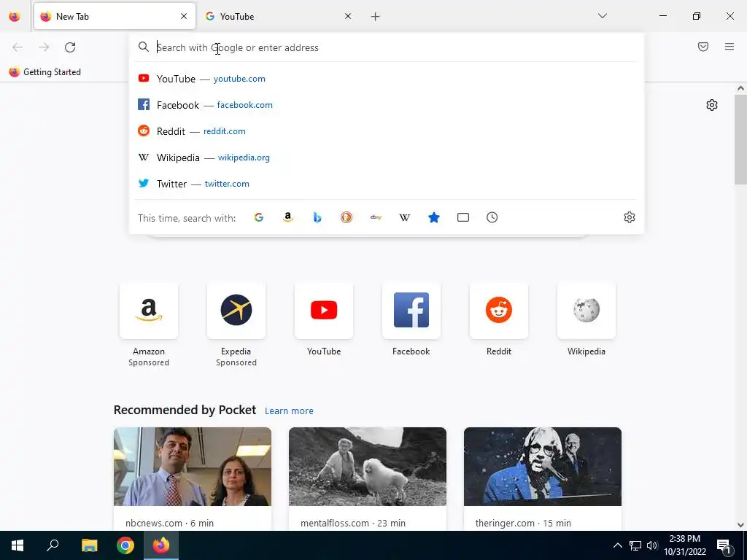The width and height of the screenshot is (747, 560).
Task: Close the YouTube tab
Action: tap(348, 16)
